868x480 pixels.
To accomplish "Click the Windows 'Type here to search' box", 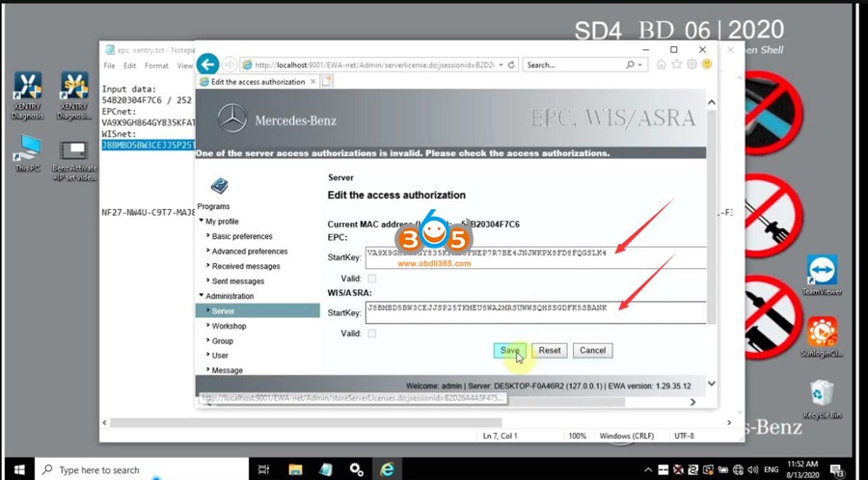I will (x=142, y=469).
